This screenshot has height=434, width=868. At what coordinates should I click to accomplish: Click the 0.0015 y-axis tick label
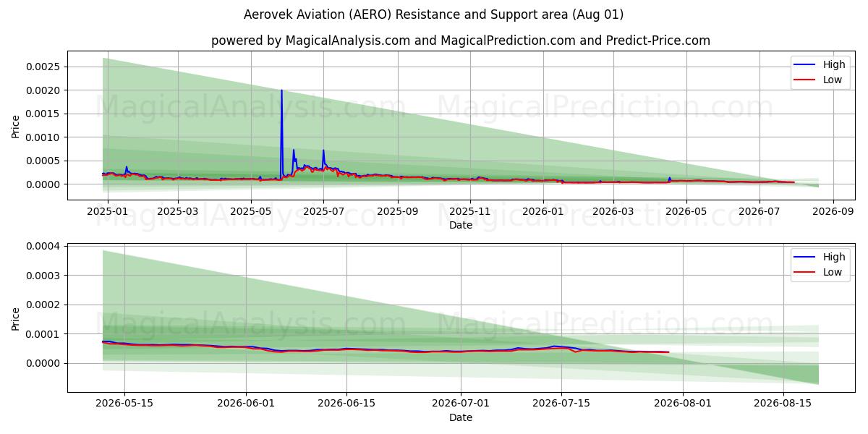tap(42, 114)
